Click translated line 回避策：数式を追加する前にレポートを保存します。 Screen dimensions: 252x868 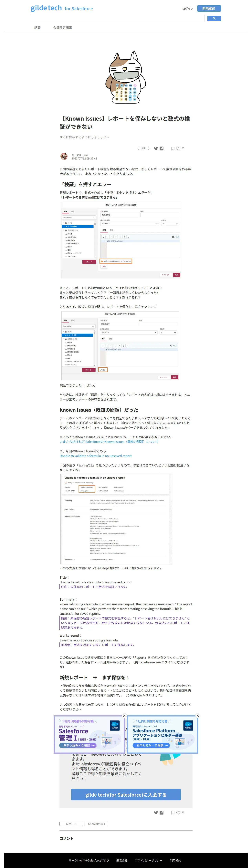tap(98, 645)
